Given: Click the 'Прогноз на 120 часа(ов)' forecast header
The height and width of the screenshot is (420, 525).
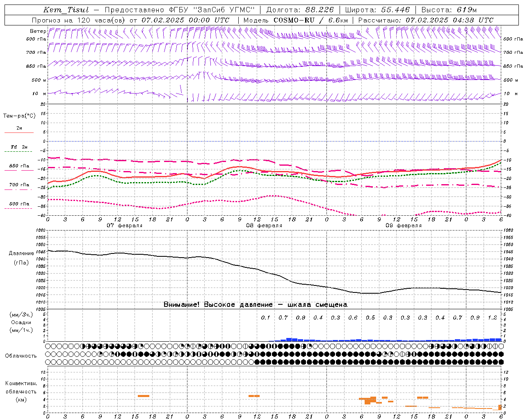Looking at the screenshot, I should (79, 20).
